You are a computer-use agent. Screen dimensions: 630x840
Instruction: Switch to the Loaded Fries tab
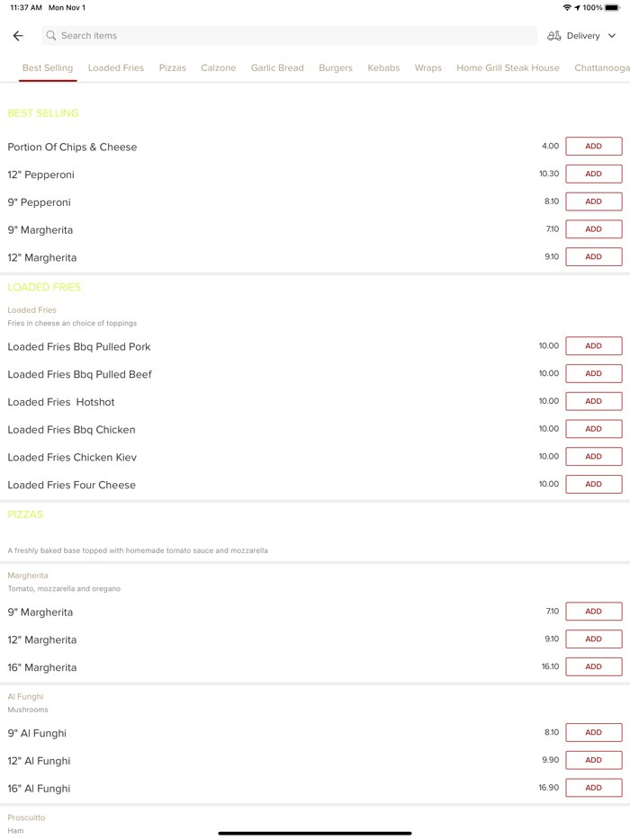click(x=116, y=68)
